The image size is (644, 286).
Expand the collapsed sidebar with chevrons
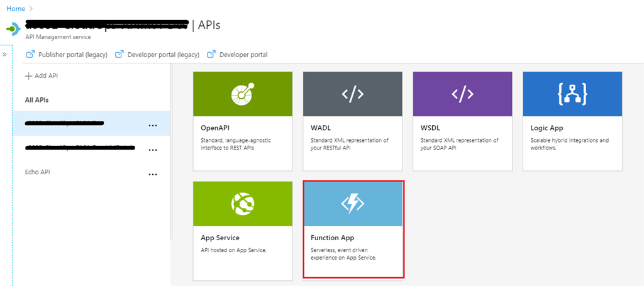(x=4, y=55)
